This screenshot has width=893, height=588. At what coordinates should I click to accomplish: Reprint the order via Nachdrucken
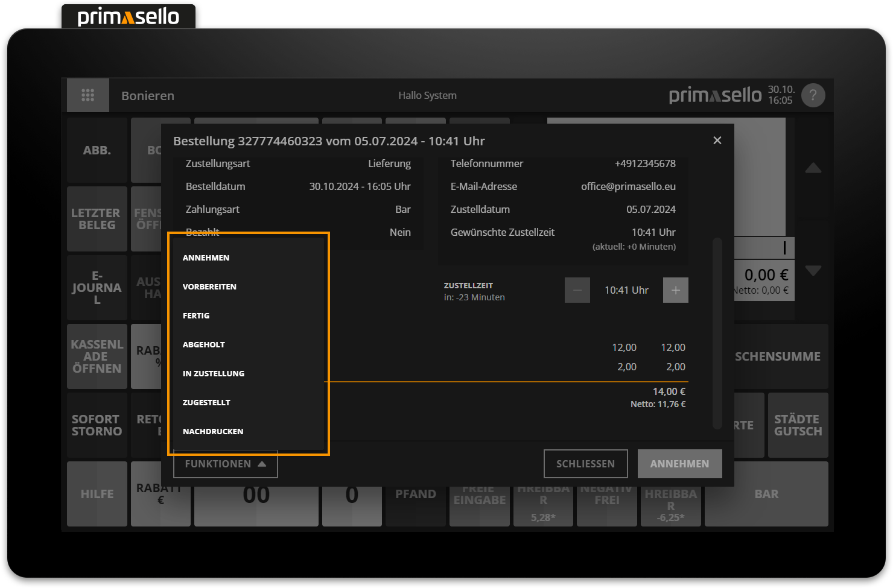point(213,431)
